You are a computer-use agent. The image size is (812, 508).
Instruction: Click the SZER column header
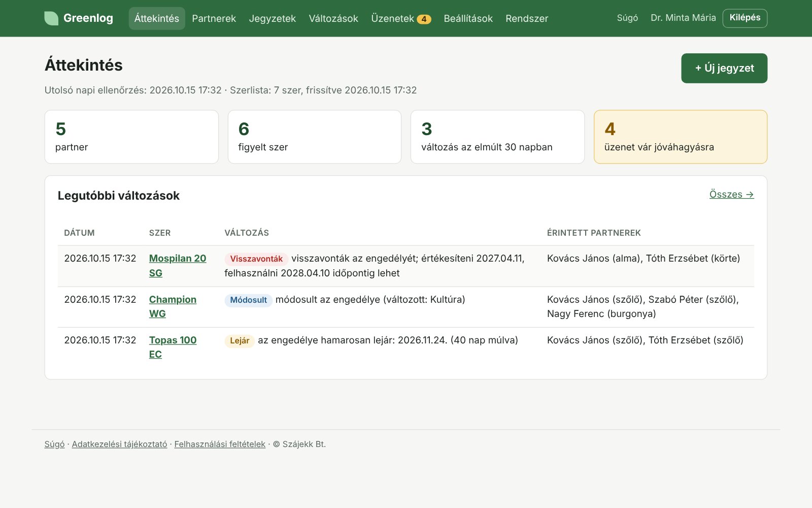click(160, 233)
